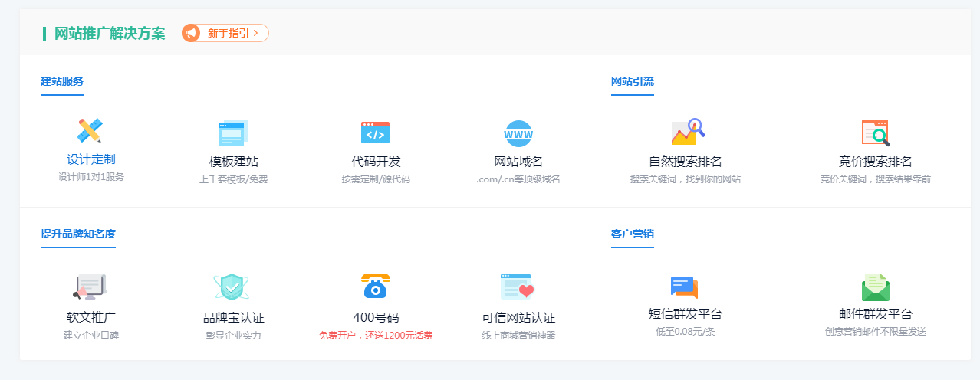Click the text 低至0.08元/条
The height and width of the screenshot is (380, 980).
[685, 332]
